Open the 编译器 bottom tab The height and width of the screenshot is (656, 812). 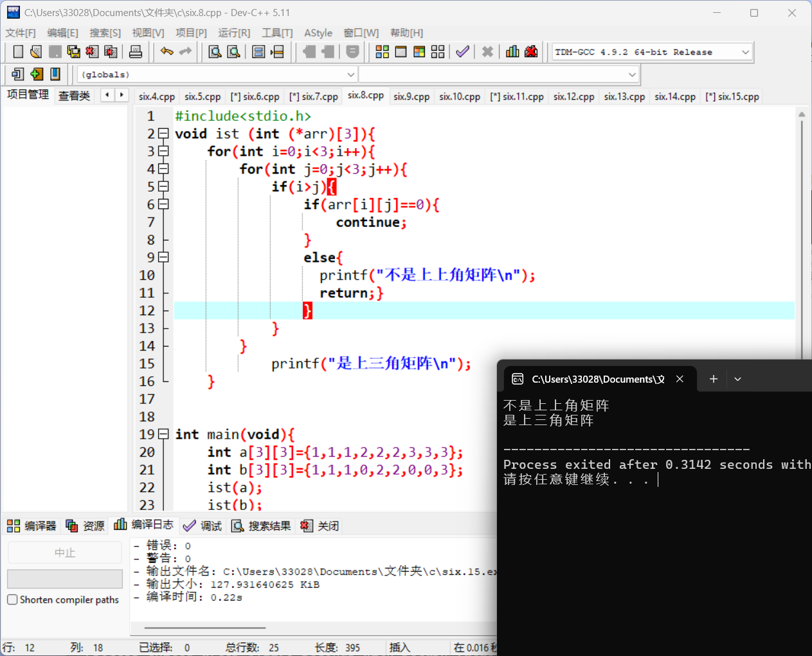coord(32,525)
